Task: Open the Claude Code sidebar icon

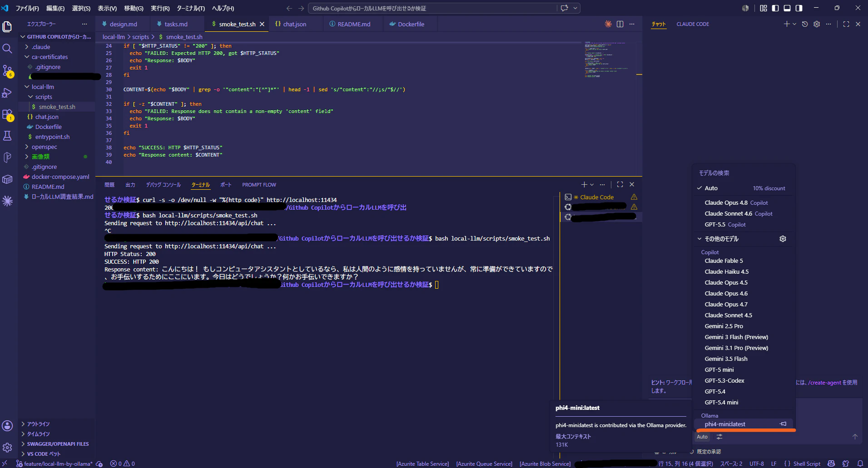Action: pos(7,201)
